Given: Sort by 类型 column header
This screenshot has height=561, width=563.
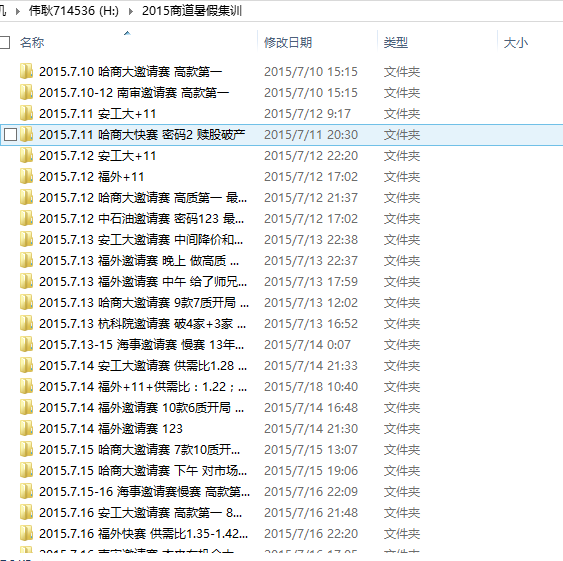Looking at the screenshot, I should [x=396, y=42].
